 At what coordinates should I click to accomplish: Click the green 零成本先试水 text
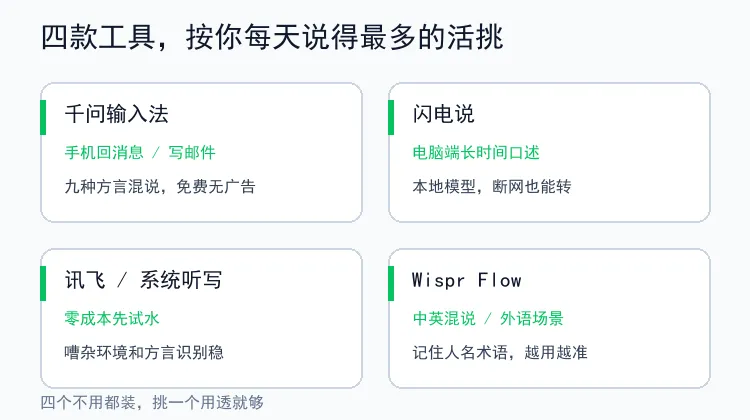tap(112, 319)
